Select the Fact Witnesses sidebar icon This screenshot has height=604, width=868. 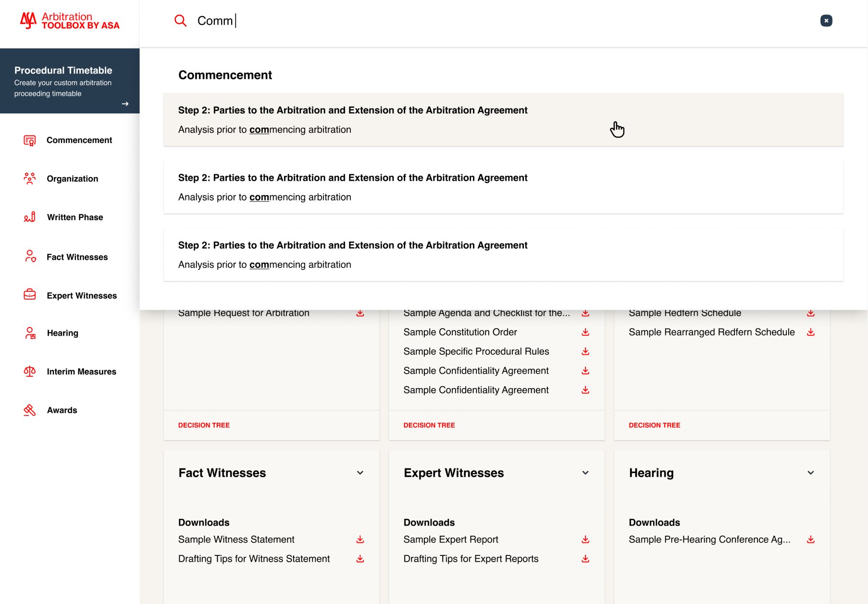(30, 257)
